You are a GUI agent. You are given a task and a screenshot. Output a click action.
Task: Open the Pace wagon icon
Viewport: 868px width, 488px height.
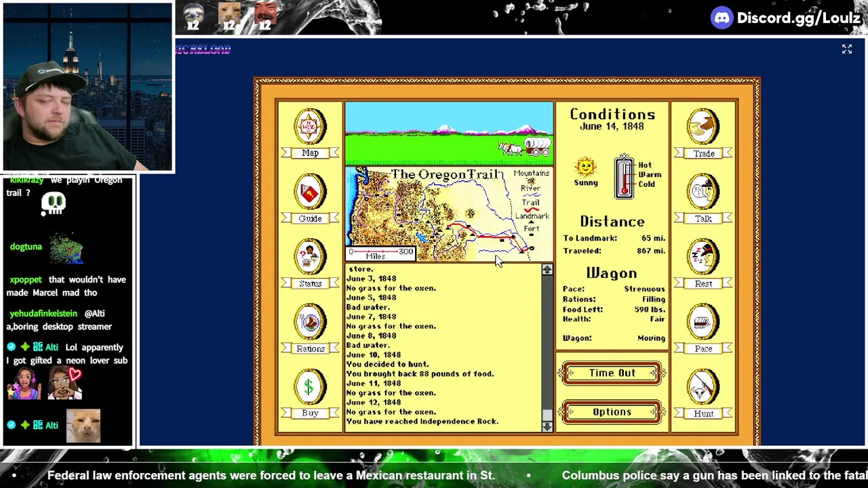point(703,321)
